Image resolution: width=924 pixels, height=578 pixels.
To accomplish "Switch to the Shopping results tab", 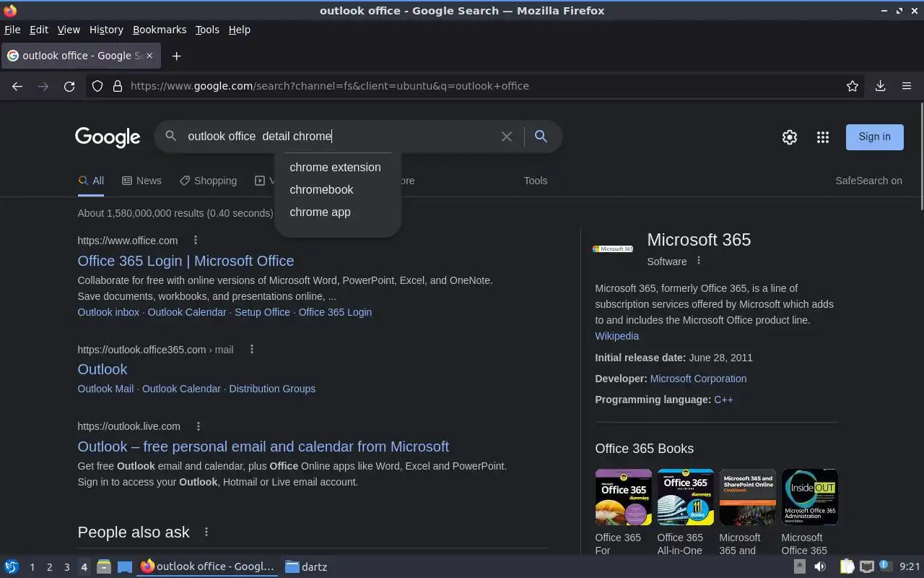I will [208, 181].
